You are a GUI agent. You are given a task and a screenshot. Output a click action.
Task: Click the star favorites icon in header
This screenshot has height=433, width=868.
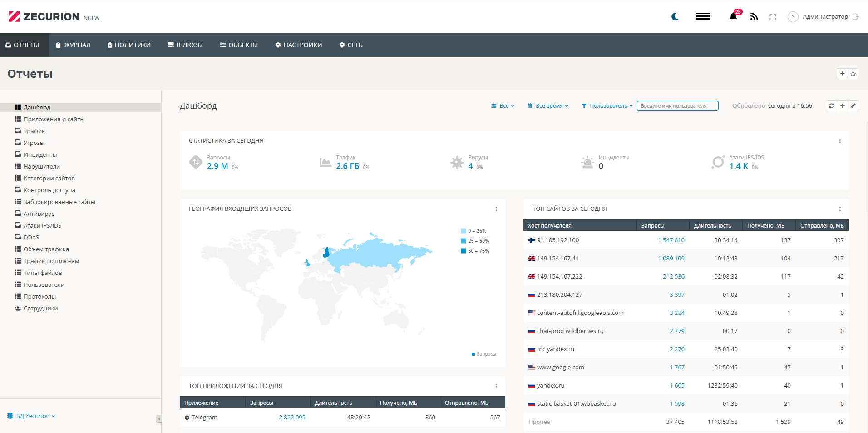pyautogui.click(x=853, y=74)
